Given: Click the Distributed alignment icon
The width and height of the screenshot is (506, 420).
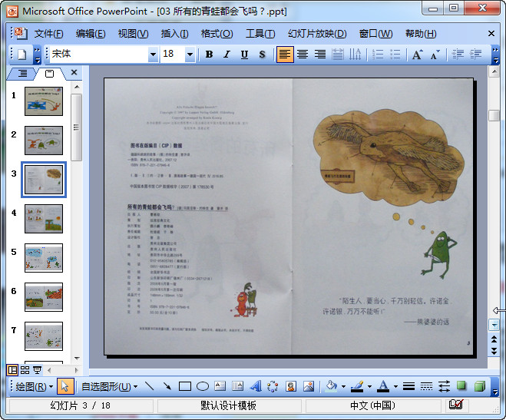Looking at the screenshot, I should 338,55.
